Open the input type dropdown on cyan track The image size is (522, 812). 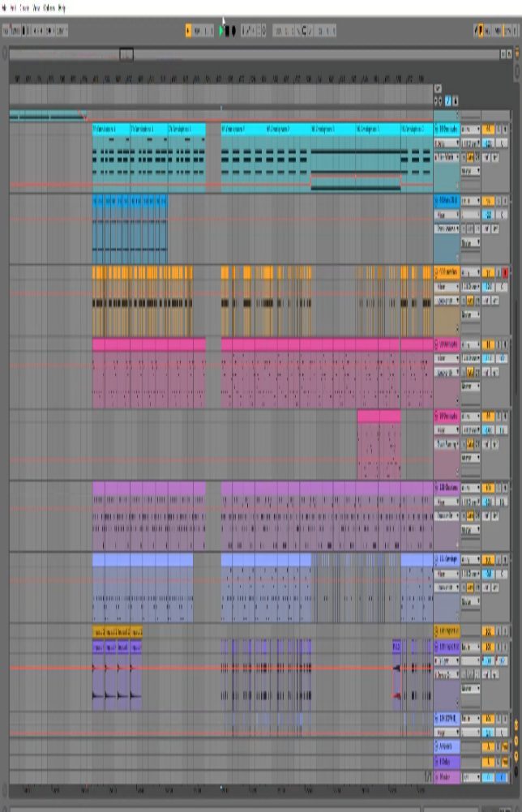coord(470,130)
